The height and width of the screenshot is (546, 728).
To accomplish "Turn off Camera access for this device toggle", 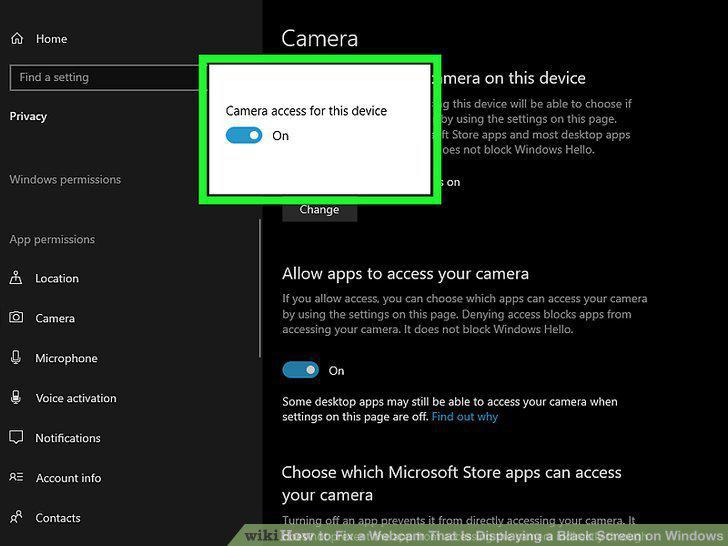I will (x=244, y=136).
